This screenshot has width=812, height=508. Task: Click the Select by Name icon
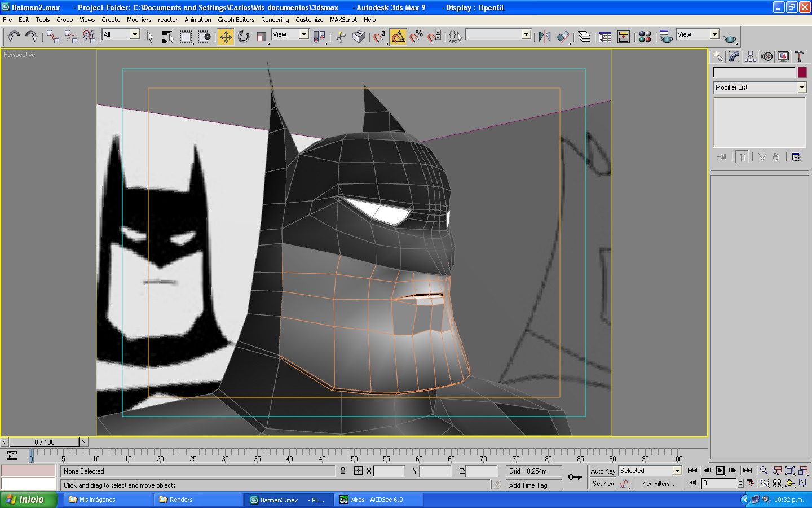167,37
